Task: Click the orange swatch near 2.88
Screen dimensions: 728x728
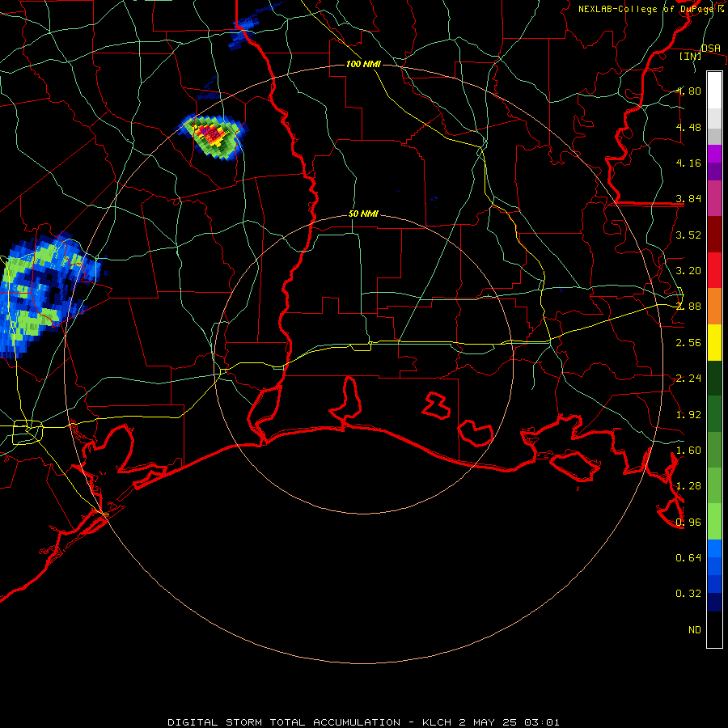Action: click(x=714, y=307)
